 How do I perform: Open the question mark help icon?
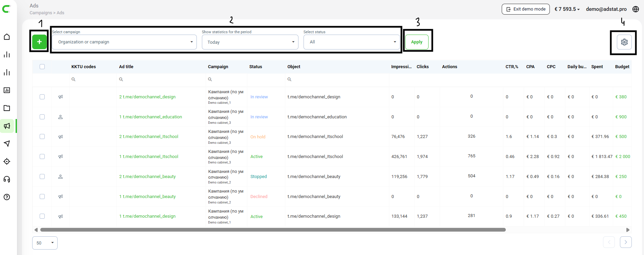pos(7,197)
